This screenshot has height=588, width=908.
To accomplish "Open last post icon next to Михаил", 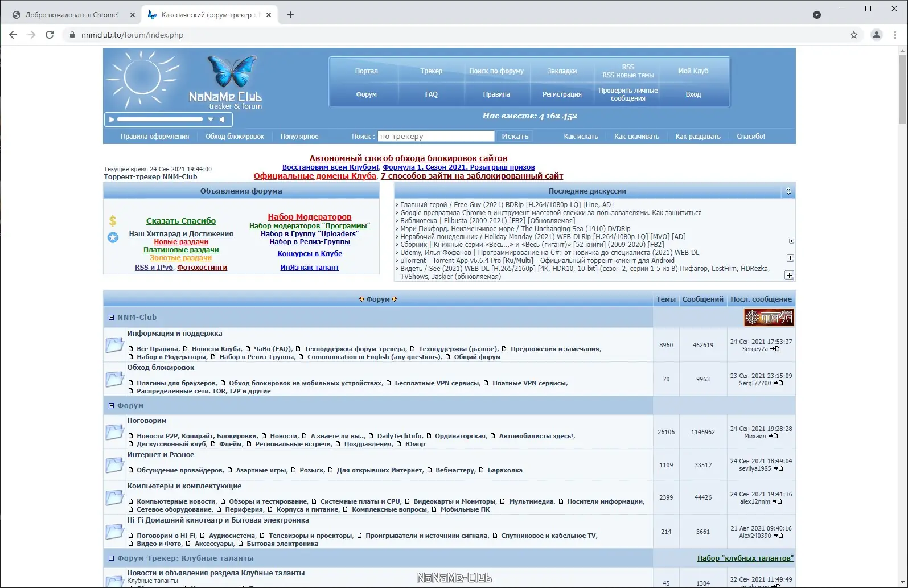I will [773, 436].
